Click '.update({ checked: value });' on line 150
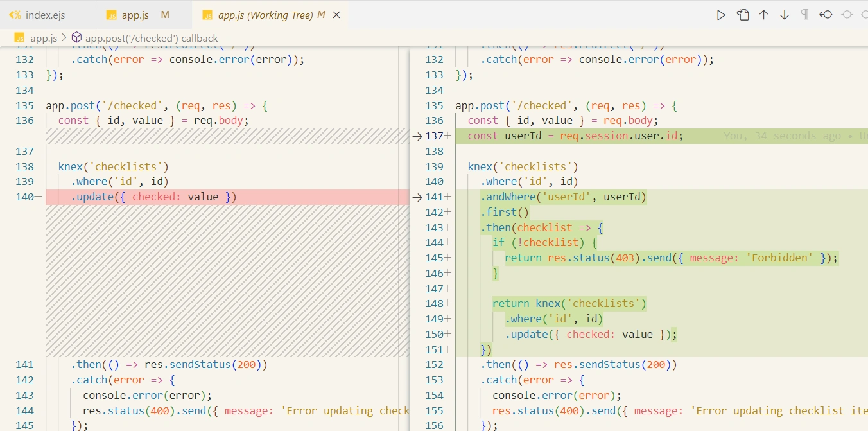This screenshot has height=431, width=868. (x=591, y=335)
